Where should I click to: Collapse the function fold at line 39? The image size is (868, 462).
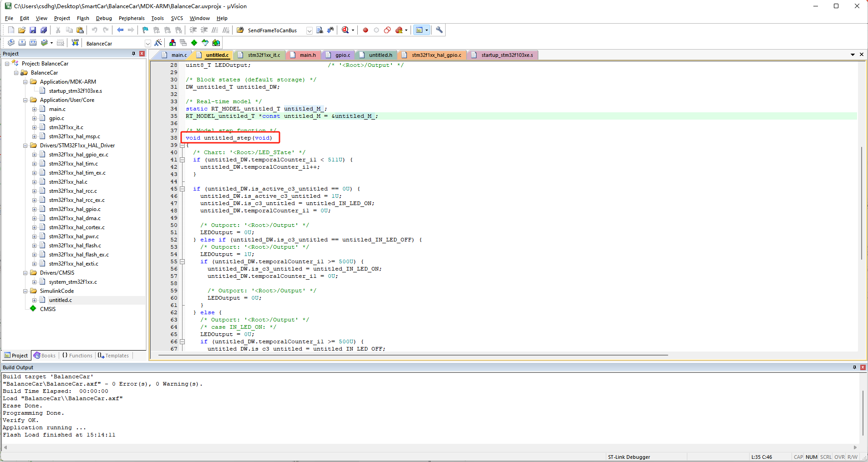[182, 145]
